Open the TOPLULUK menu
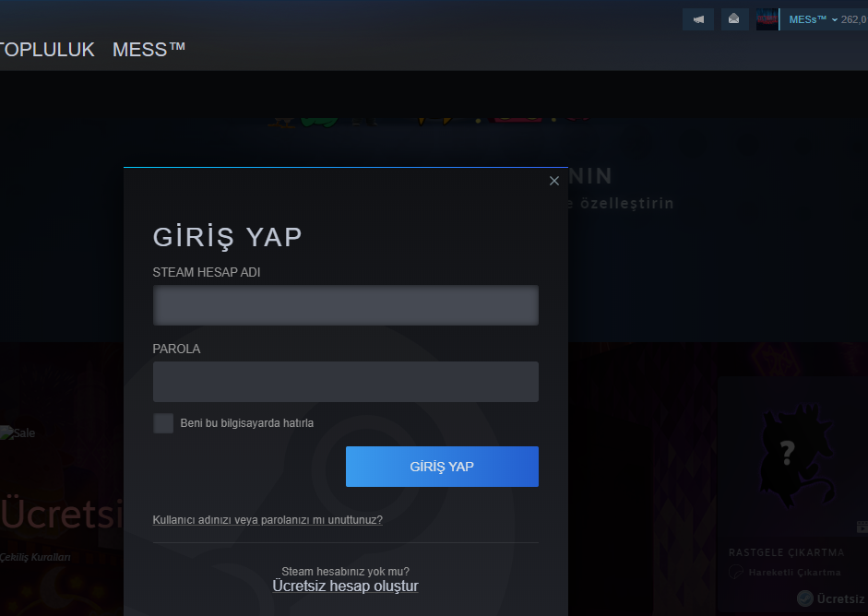This screenshot has height=616, width=868. (x=46, y=50)
